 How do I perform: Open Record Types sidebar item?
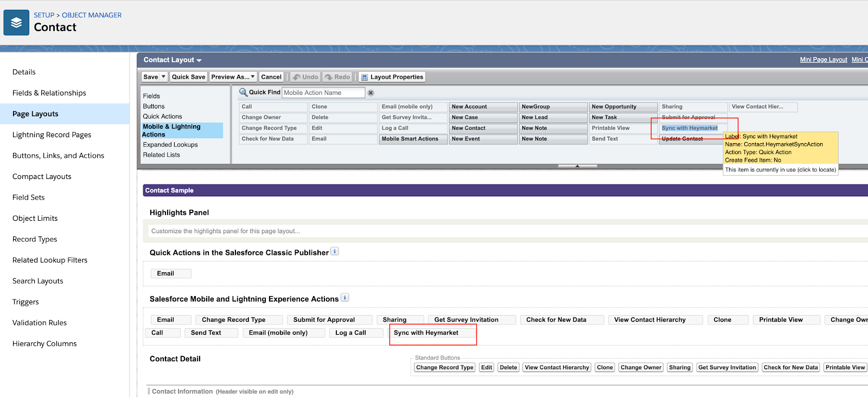point(35,239)
